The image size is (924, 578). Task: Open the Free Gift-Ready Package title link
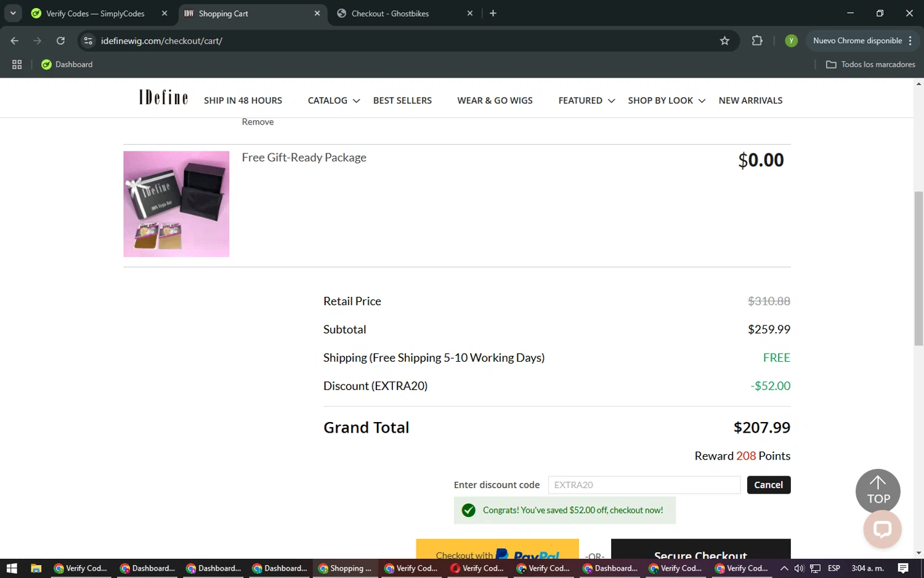[304, 158]
